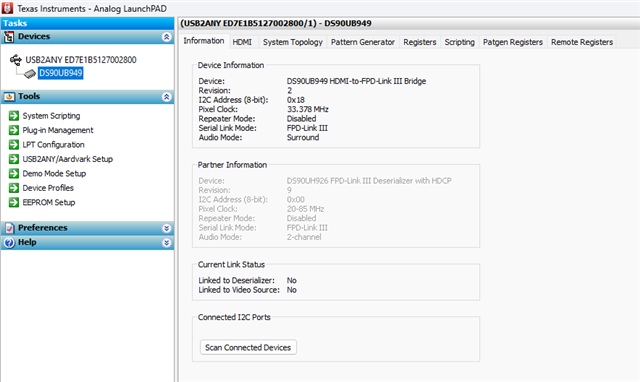This screenshot has width=640, height=382.
Task: Click the Tools panel header icon
Action: [x=9, y=97]
